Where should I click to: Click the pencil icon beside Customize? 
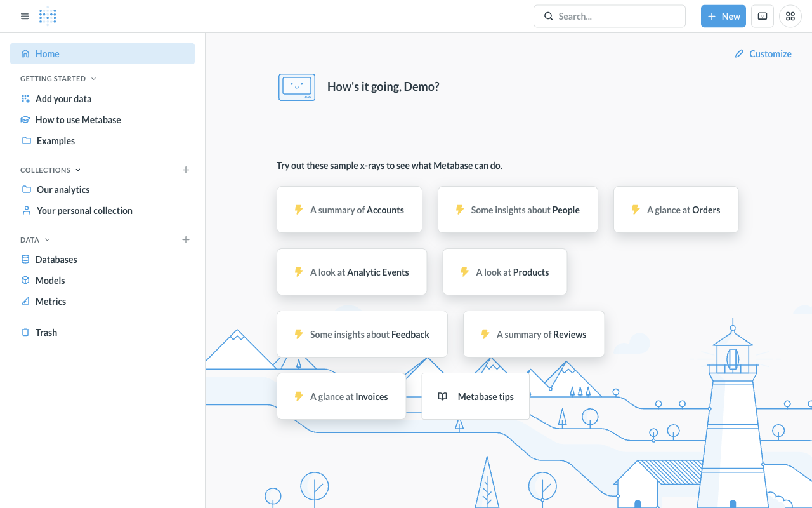(x=739, y=54)
